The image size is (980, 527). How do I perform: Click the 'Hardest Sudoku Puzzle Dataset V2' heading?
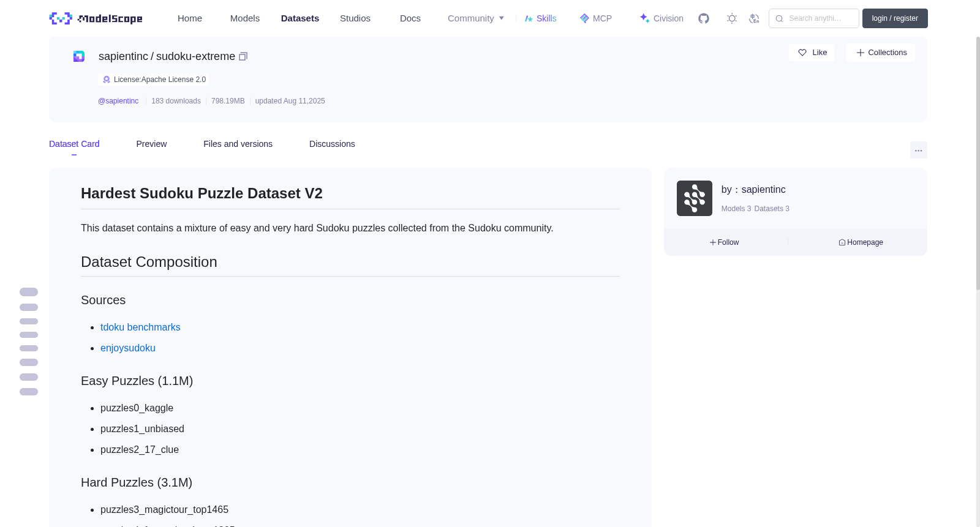click(x=202, y=193)
